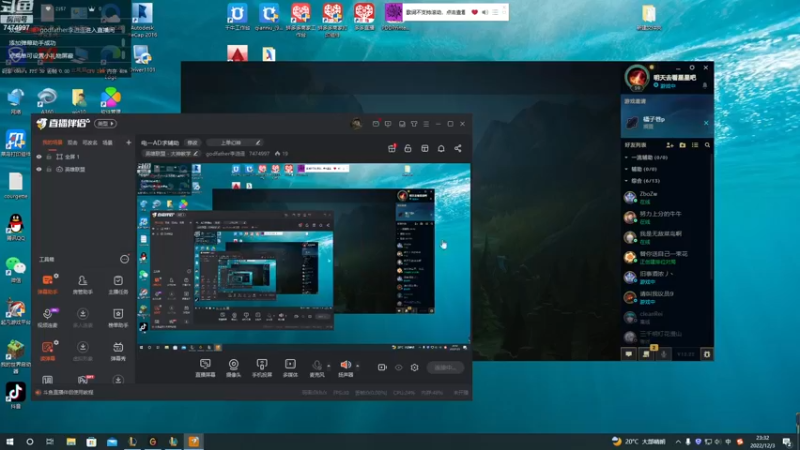Open 斗鱼直播伴侣使用教程 link
800x450 pixels.
(68, 392)
